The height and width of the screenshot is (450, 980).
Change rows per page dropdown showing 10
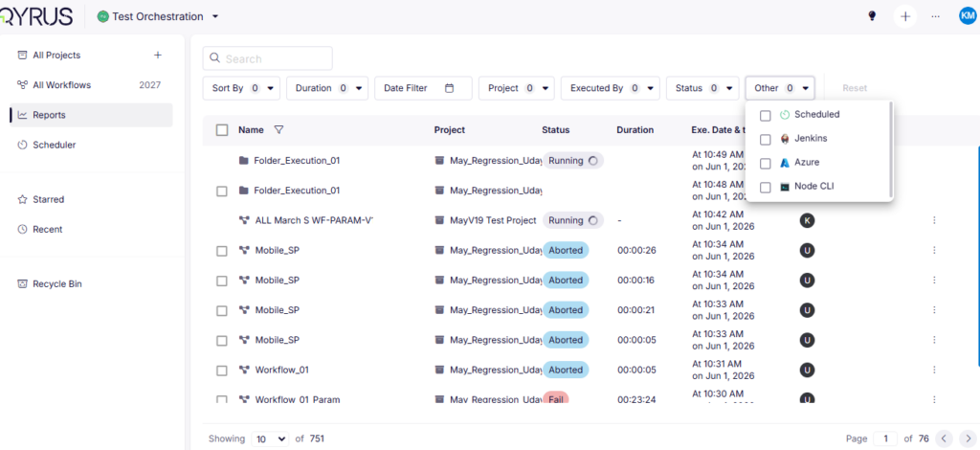(x=271, y=439)
